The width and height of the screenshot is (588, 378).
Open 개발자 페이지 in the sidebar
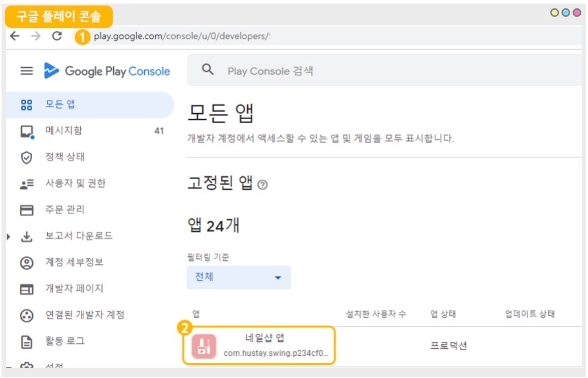point(74,288)
